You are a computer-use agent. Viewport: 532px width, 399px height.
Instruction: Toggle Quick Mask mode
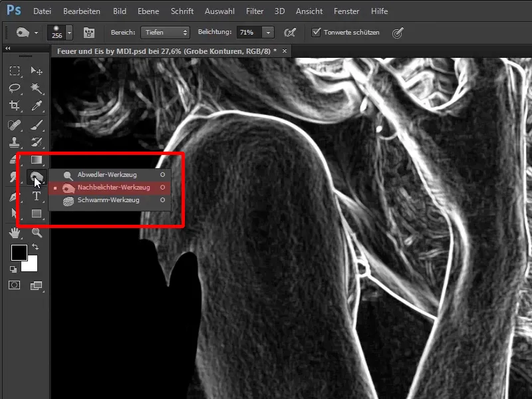(14, 285)
